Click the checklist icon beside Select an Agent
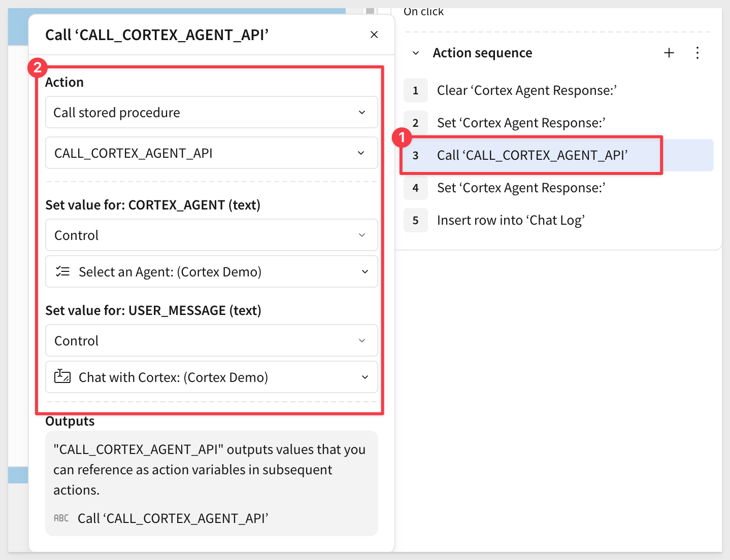 tap(62, 271)
